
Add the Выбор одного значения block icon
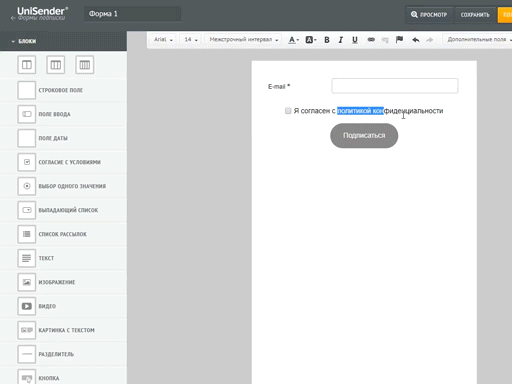pyautogui.click(x=27, y=186)
